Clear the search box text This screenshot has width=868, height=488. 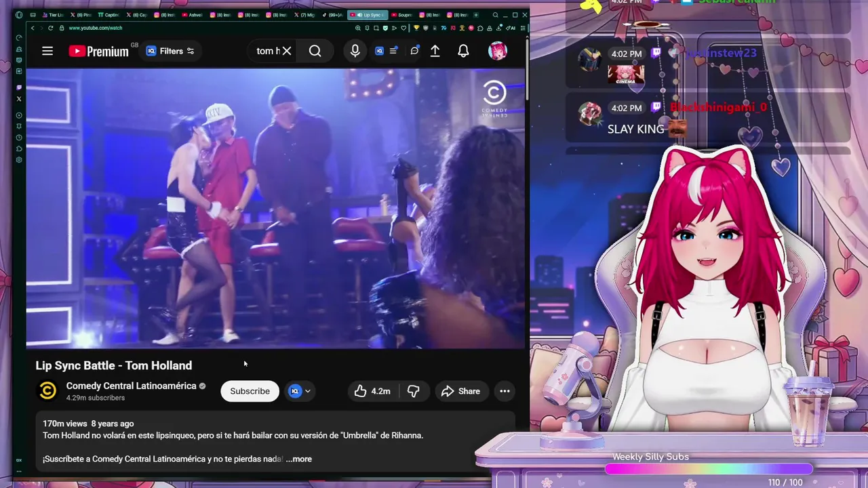click(287, 51)
